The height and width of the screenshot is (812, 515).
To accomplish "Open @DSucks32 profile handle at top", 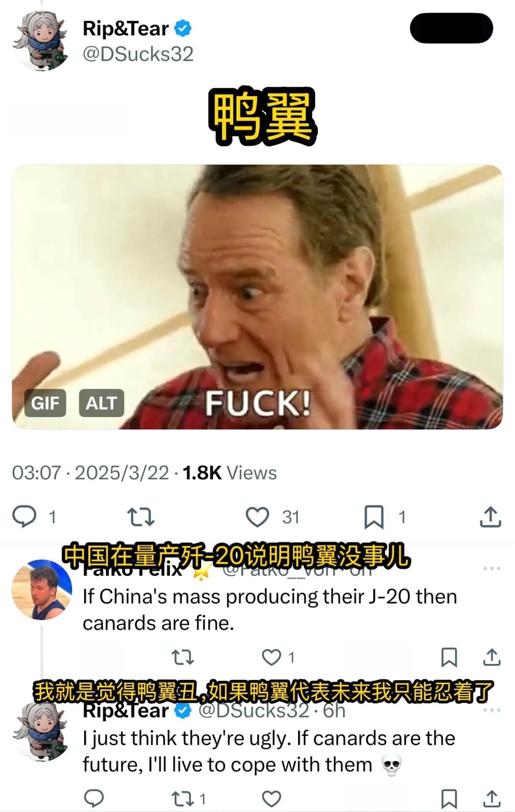I will coord(138,54).
